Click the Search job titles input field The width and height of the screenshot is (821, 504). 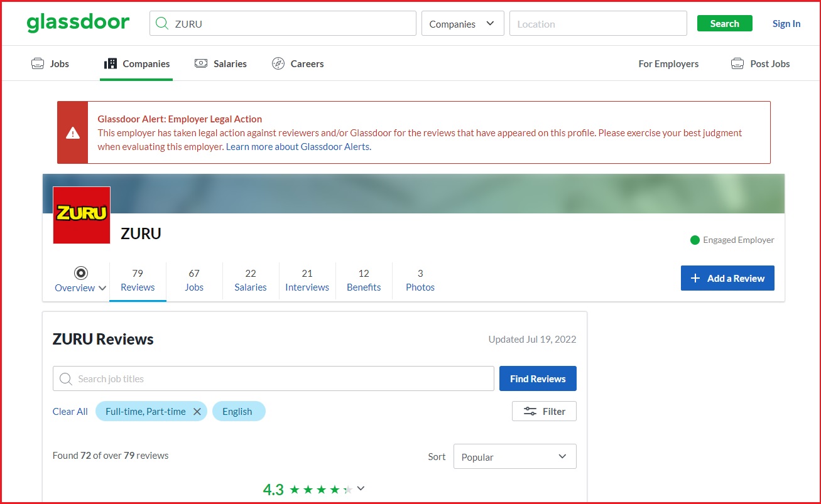click(273, 378)
